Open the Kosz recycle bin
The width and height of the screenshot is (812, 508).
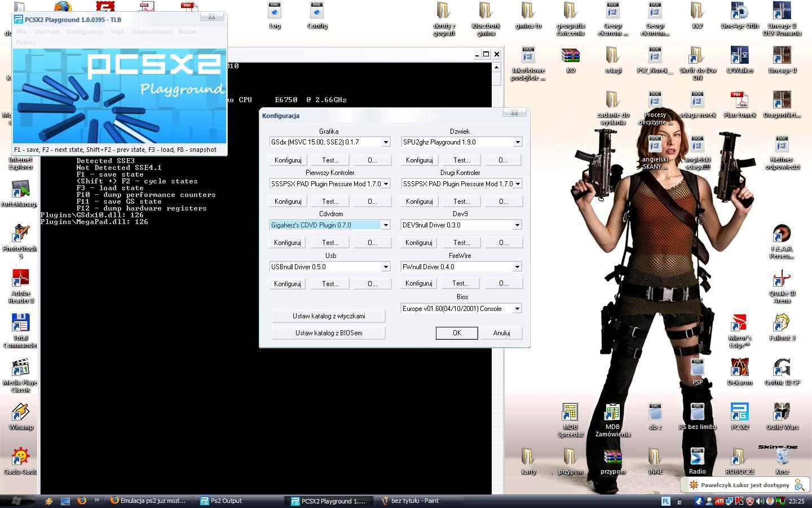[x=782, y=461]
